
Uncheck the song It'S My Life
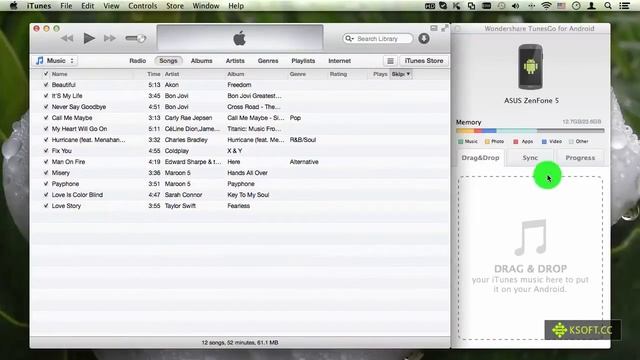[x=46, y=96]
